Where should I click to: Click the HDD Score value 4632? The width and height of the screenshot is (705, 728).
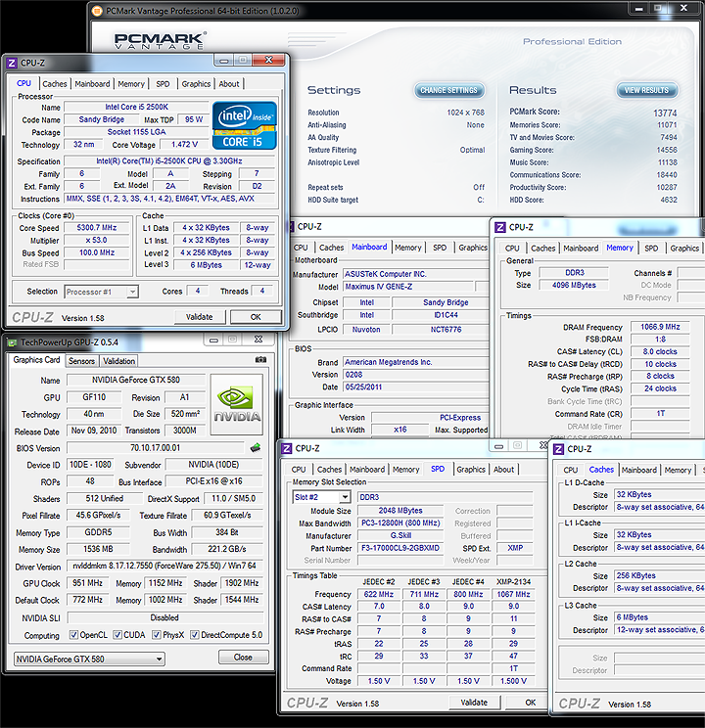click(669, 201)
